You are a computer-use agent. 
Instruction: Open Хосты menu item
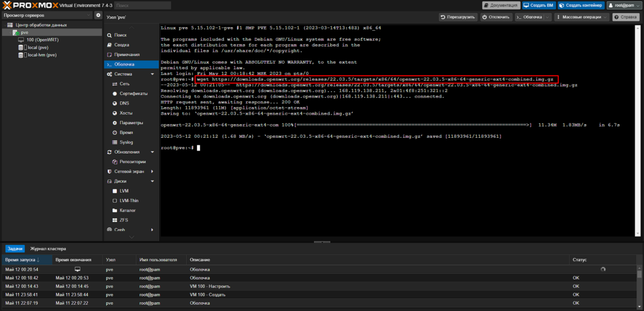tap(126, 113)
